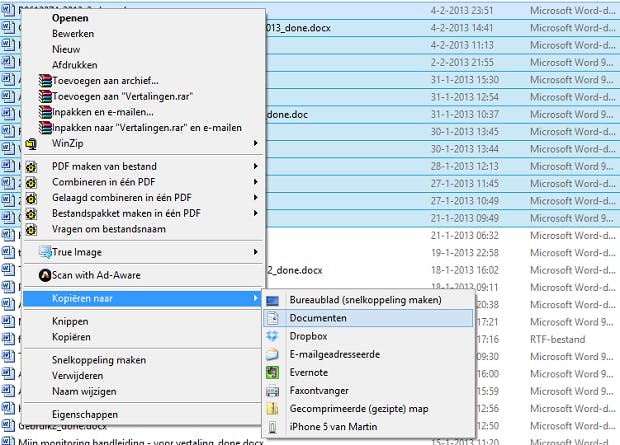This screenshot has width=620, height=445.
Task: Expand the PDF maken van bestand submenu arrow
Action: (x=256, y=167)
